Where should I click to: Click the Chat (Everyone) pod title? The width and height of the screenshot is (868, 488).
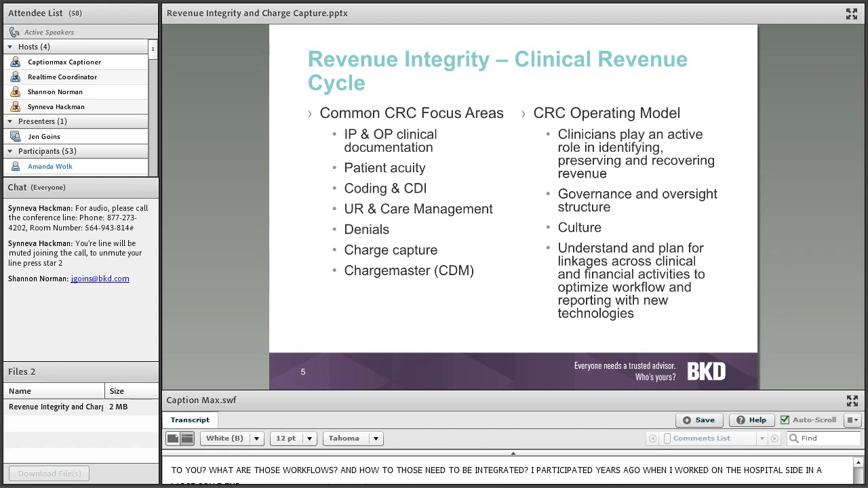37,187
